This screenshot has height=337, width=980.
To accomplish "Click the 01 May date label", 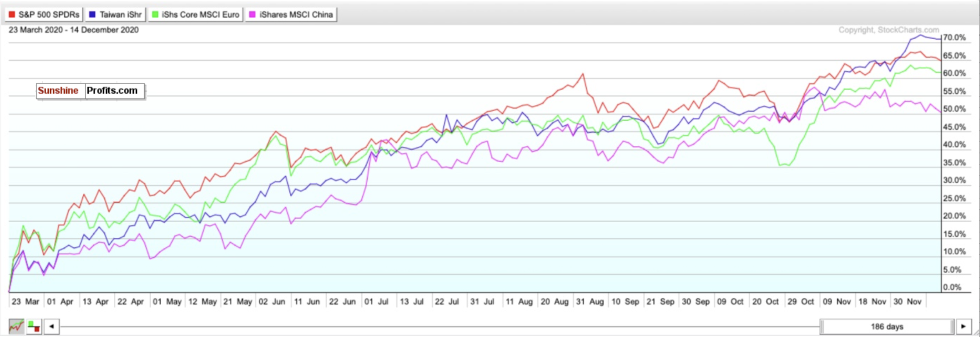I will 167,302.
